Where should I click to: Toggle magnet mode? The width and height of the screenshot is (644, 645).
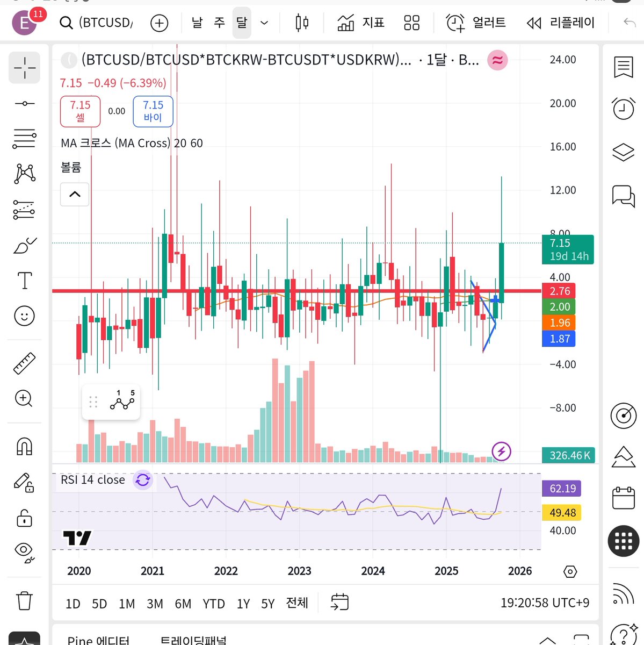pyautogui.click(x=25, y=446)
